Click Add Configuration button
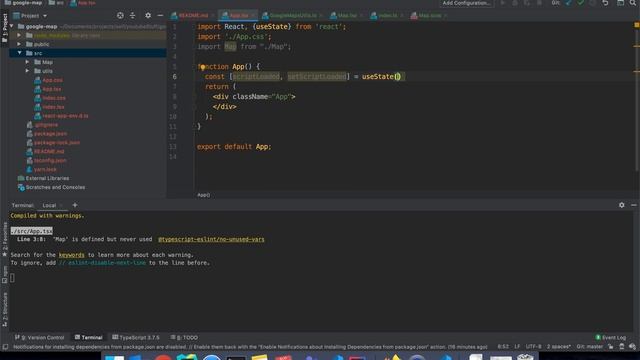The width and height of the screenshot is (640, 360). [x=467, y=3]
